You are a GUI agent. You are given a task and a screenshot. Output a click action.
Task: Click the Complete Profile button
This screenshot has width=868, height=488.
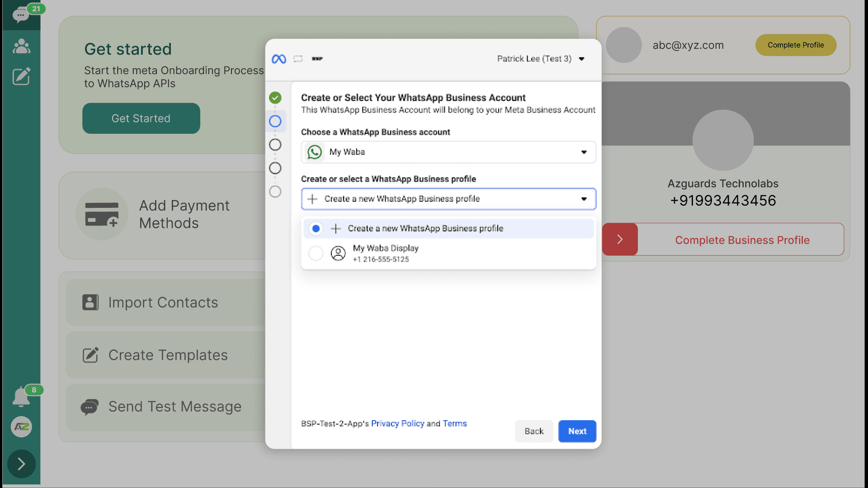coord(796,45)
